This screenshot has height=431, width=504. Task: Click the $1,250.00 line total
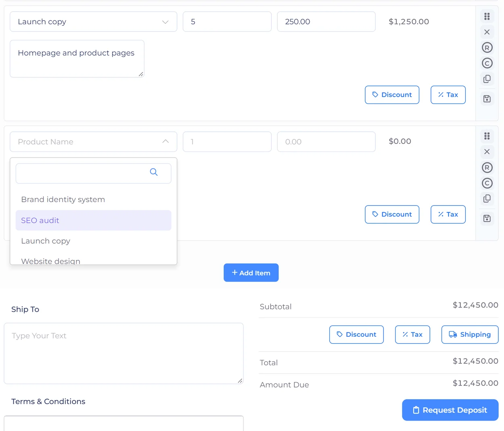coord(409,22)
